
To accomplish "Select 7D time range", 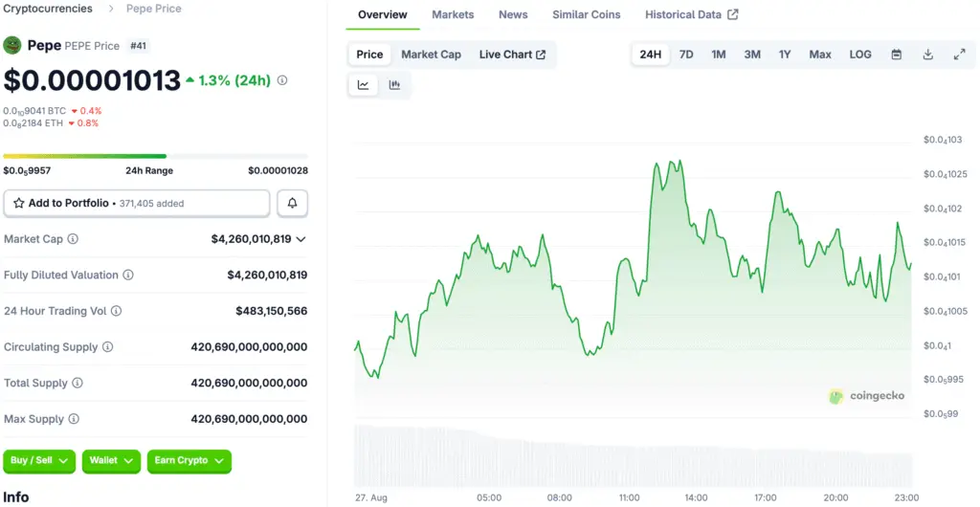I will tap(686, 55).
